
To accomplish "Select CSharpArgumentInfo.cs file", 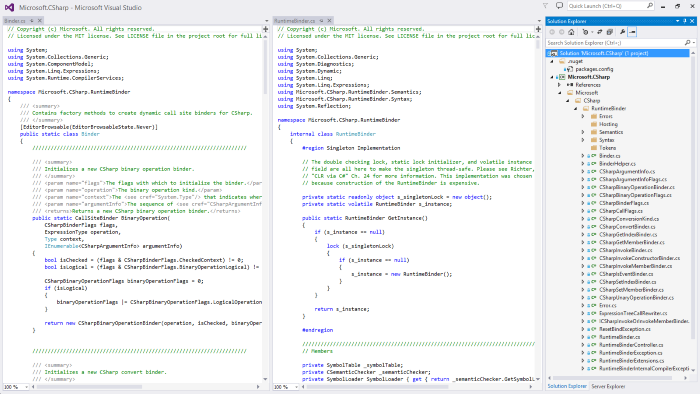I will [x=627, y=171].
